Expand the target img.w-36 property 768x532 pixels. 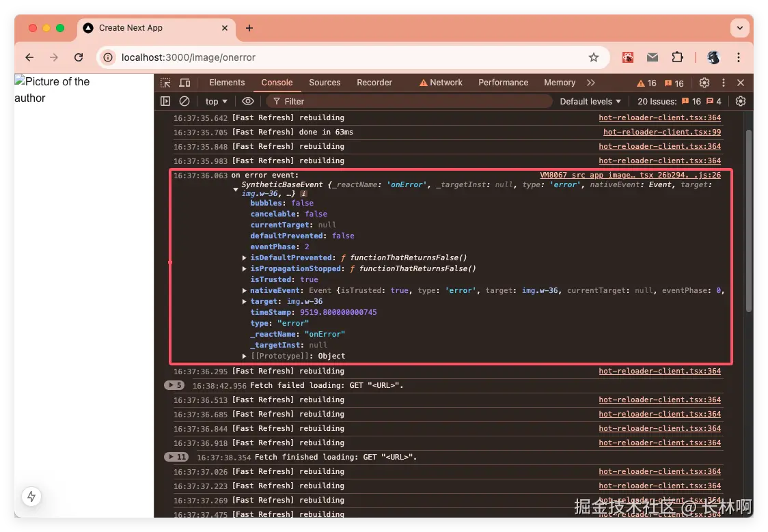(244, 301)
